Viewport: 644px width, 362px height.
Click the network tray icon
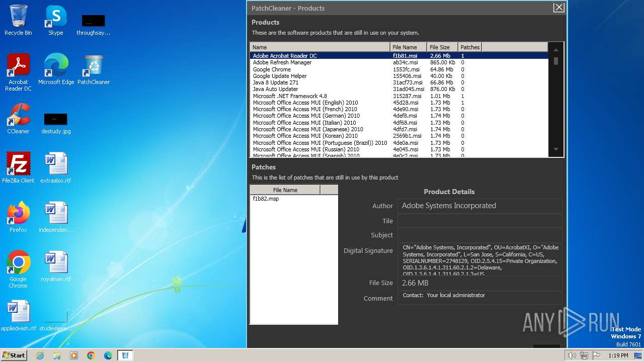[x=584, y=355]
